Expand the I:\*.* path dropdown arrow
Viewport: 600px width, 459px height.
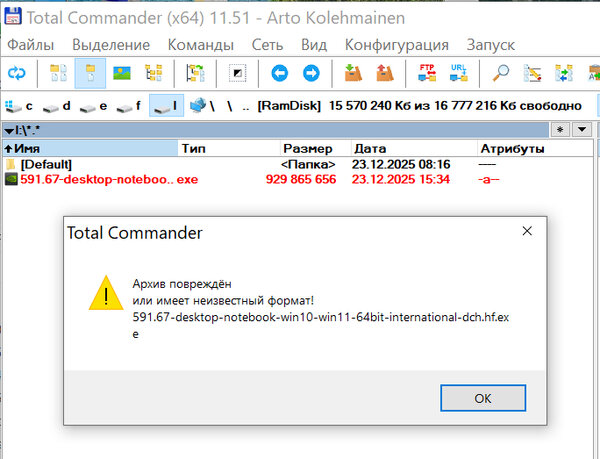click(9, 131)
